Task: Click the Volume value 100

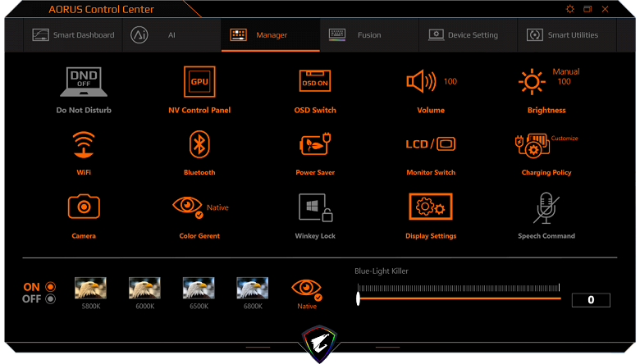Action: 450,81
